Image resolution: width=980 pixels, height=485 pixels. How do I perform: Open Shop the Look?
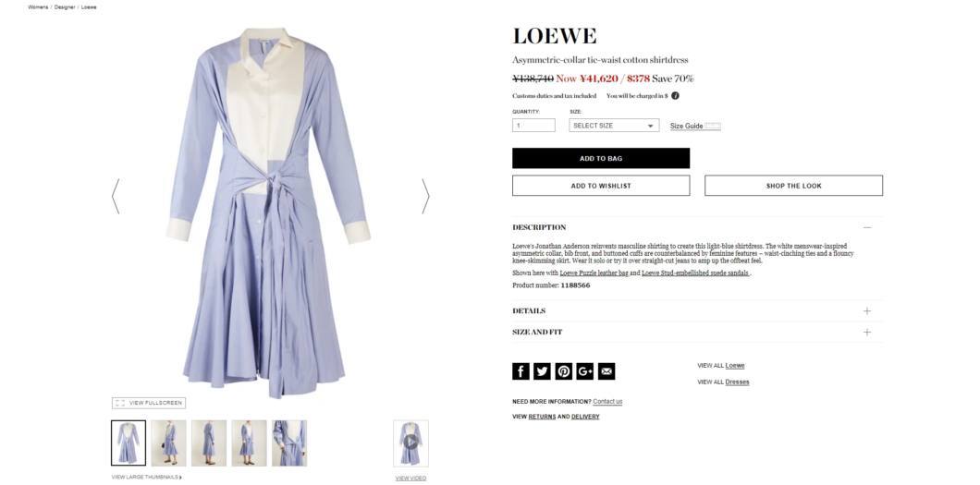click(794, 186)
